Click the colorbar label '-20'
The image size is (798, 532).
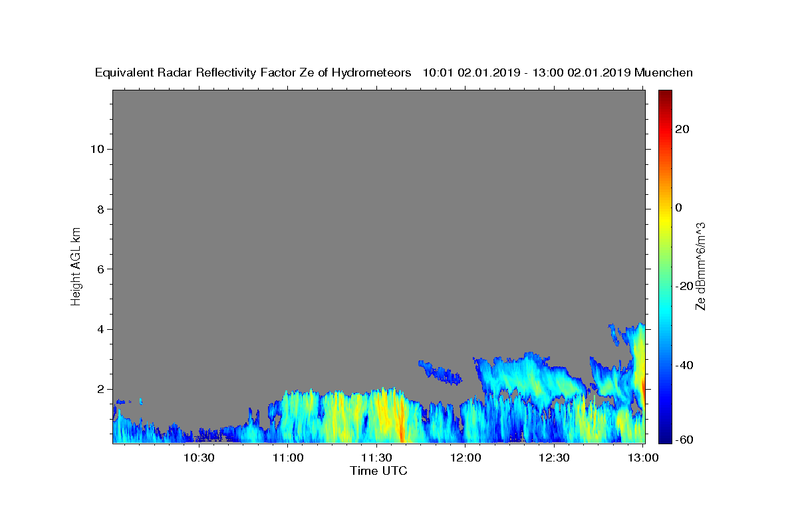click(683, 286)
